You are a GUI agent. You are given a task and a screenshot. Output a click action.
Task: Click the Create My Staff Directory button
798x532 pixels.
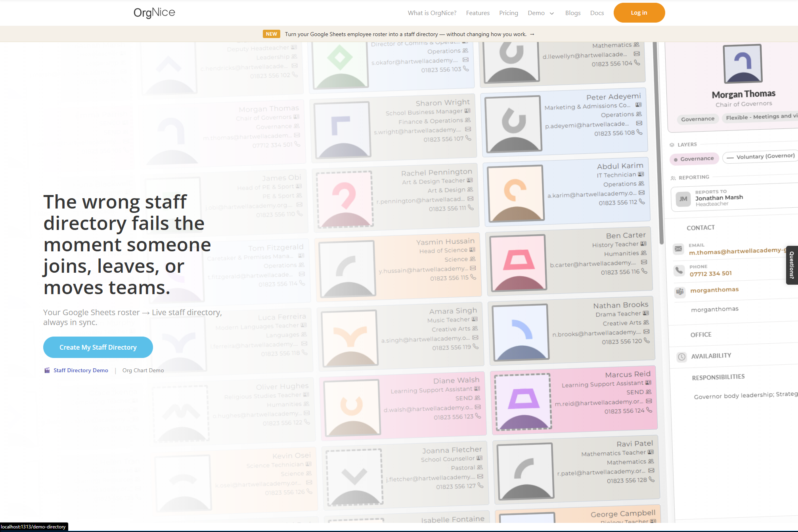[98, 347]
